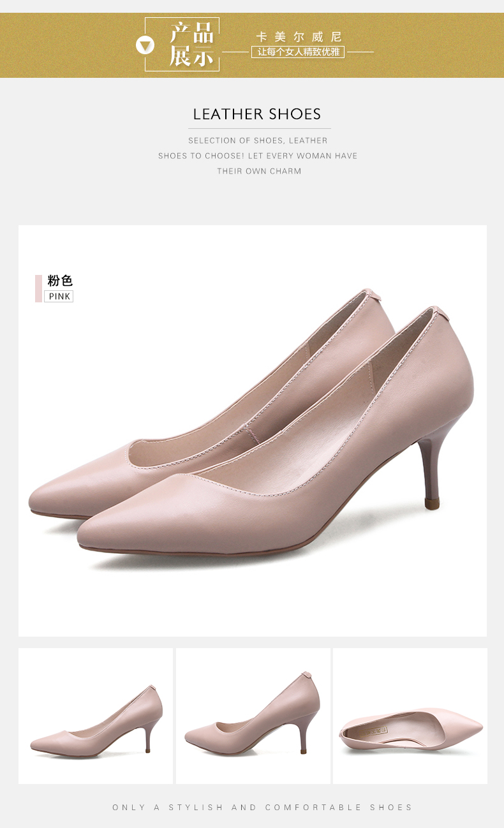Click the brown heel tip cap in main image
Viewport: 504px width, 828px height.
[433, 504]
